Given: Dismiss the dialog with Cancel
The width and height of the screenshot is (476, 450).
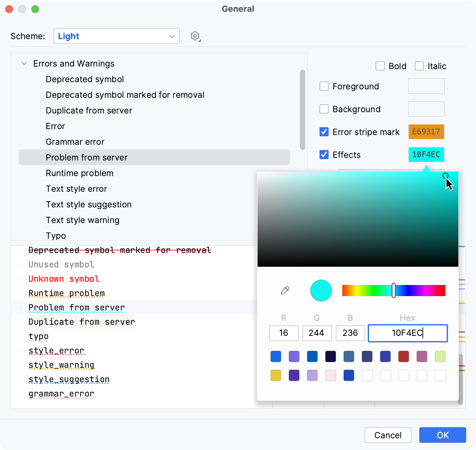Looking at the screenshot, I should [388, 435].
